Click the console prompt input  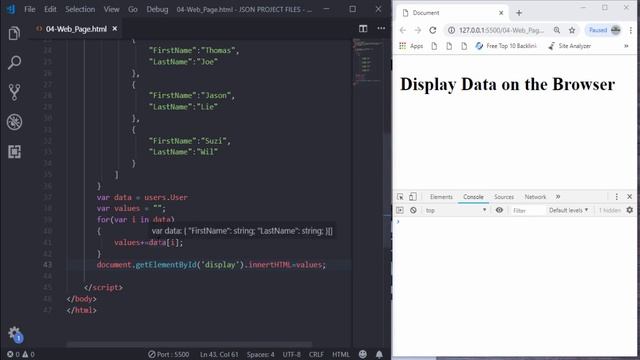517,222
